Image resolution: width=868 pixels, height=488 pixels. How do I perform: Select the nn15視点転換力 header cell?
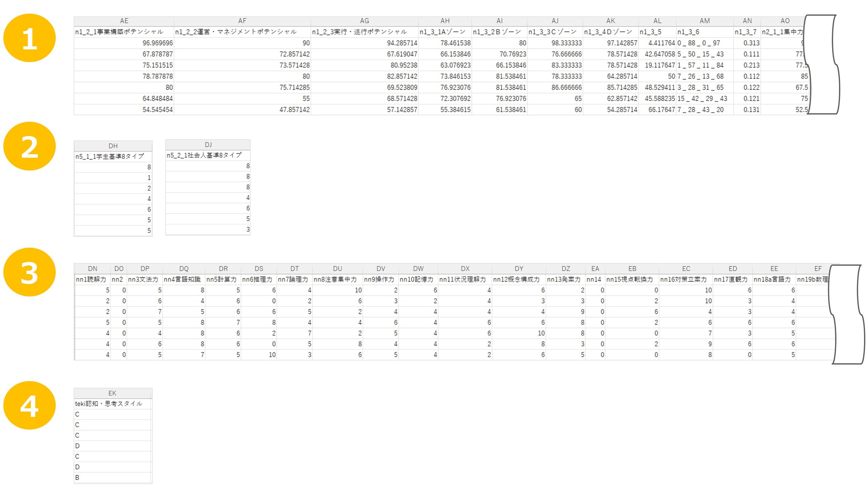click(x=632, y=280)
